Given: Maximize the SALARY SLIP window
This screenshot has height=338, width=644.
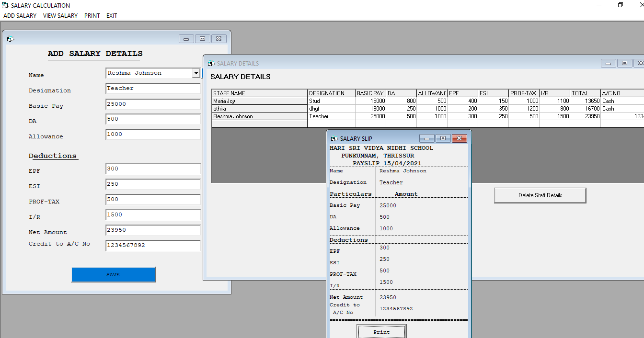Looking at the screenshot, I should pos(443,138).
